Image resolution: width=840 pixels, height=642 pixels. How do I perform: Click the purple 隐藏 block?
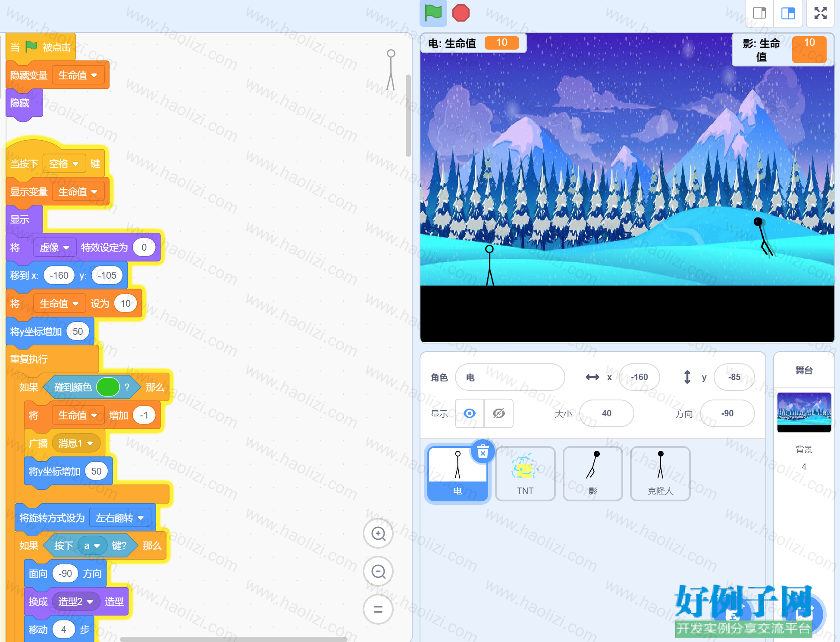(24, 103)
